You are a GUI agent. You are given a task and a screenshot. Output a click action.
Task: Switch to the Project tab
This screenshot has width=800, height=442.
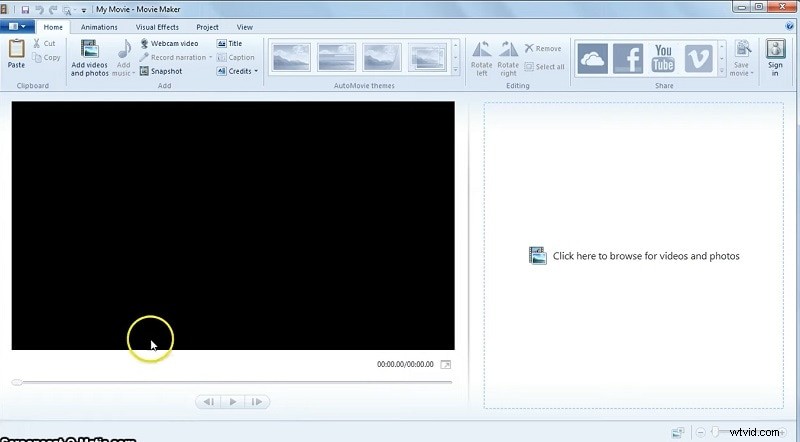coord(207,27)
